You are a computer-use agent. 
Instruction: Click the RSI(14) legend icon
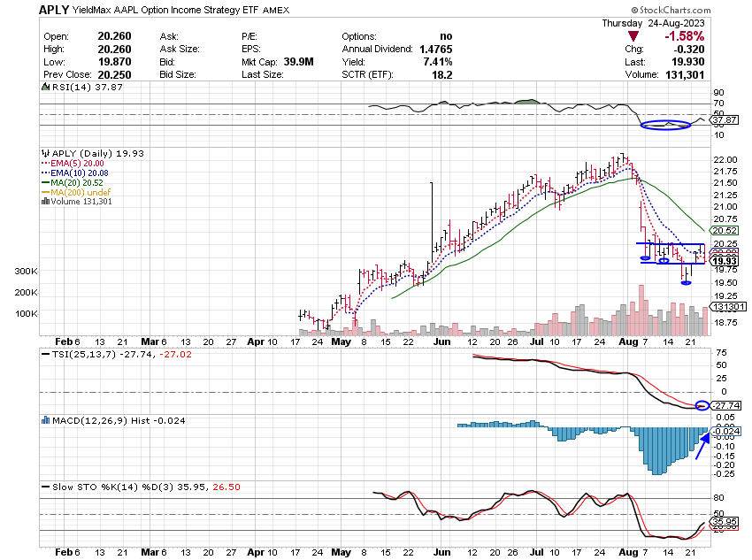(x=45, y=87)
